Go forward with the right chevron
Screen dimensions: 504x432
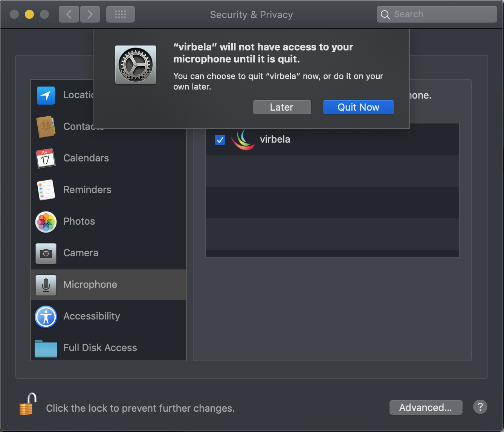click(x=90, y=15)
